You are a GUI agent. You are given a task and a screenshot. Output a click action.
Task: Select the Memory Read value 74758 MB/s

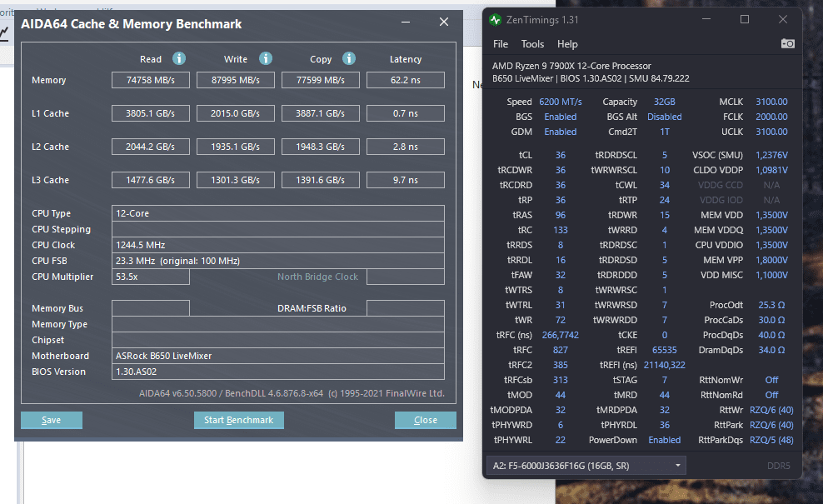151,80
